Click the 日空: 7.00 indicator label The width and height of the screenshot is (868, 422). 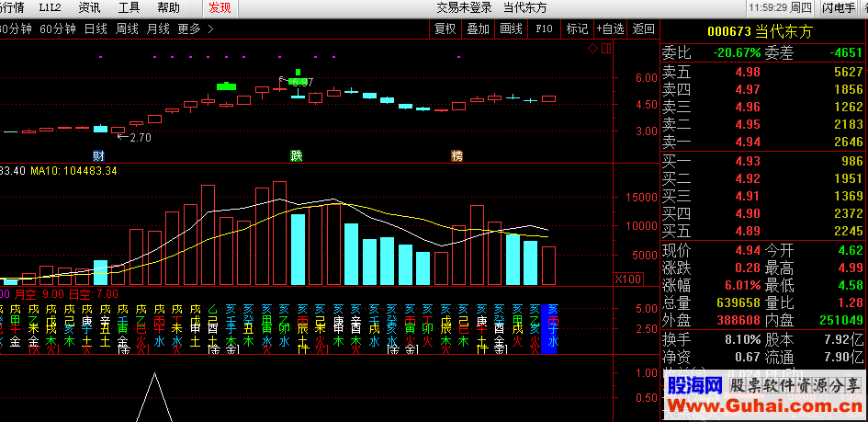click(x=94, y=294)
